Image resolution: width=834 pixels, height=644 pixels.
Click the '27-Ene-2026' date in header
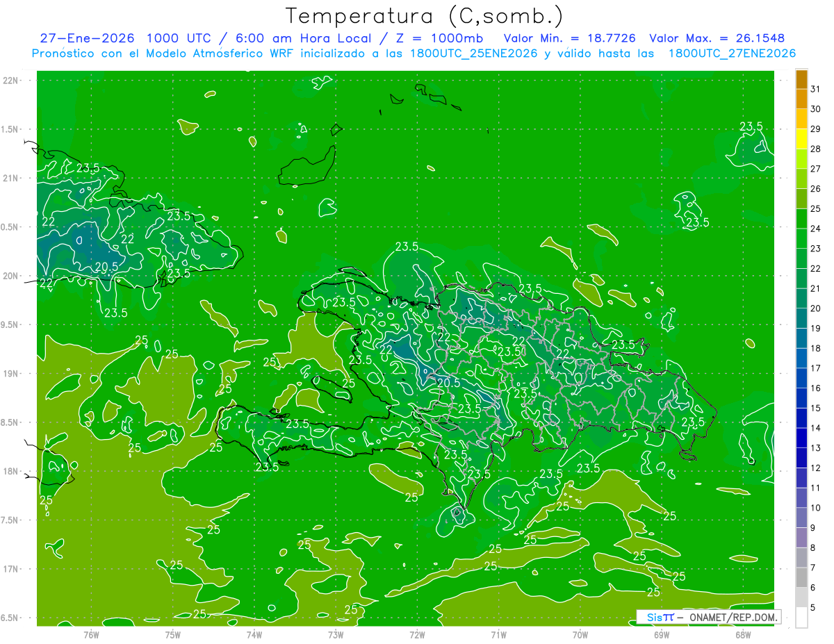click(86, 38)
